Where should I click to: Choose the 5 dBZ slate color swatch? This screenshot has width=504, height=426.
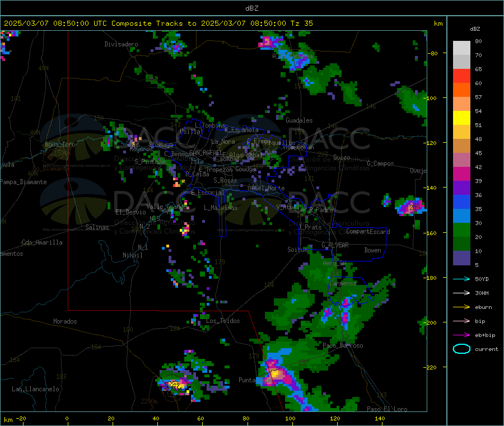(461, 258)
